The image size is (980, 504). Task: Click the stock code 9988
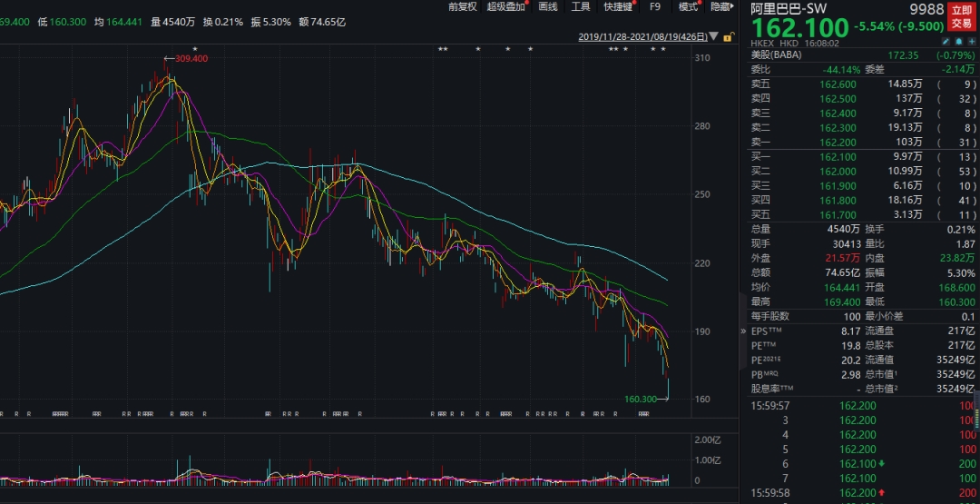[x=926, y=9]
